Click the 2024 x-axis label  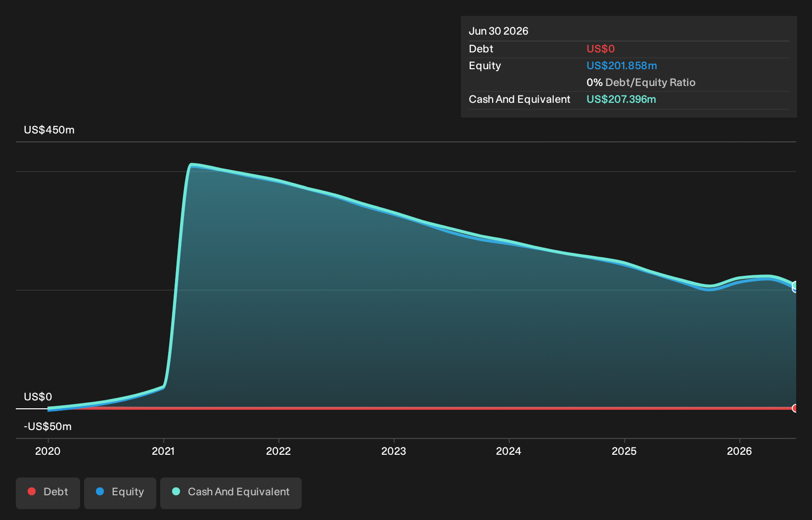click(x=509, y=451)
